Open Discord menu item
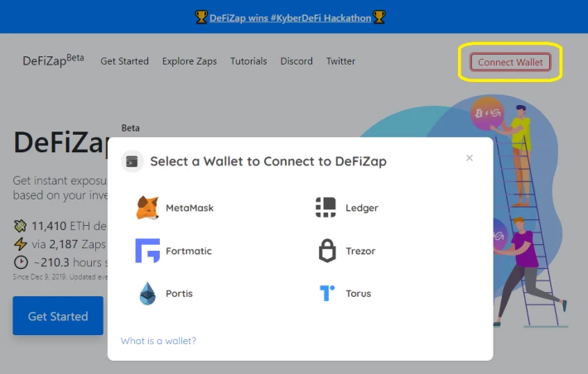Screen dimensions: 588x374 [x=296, y=61]
